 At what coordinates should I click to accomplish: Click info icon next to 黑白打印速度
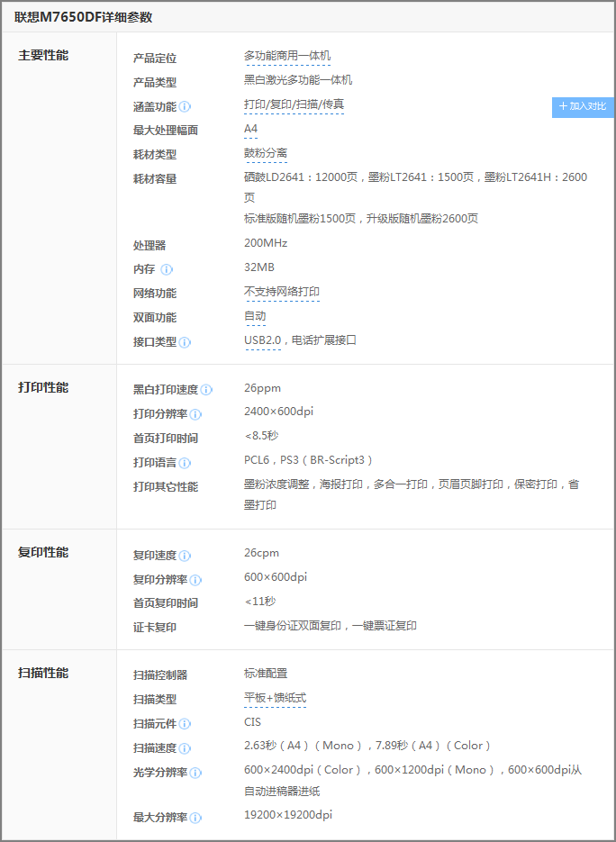point(206,390)
